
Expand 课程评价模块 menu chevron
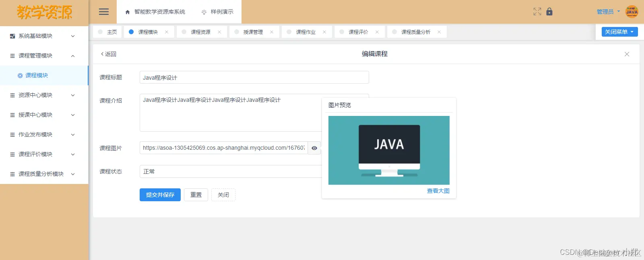[x=73, y=154]
